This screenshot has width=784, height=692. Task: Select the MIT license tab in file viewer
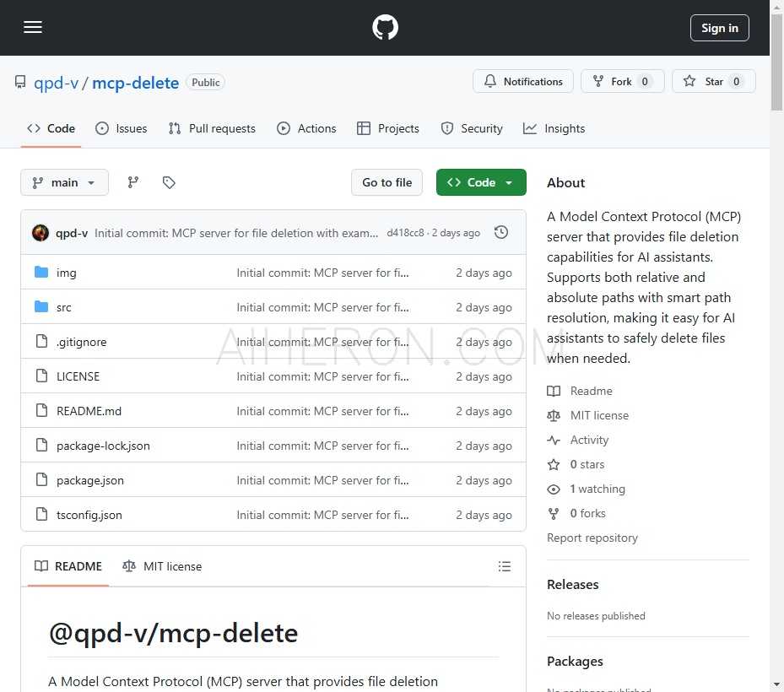[x=162, y=566]
